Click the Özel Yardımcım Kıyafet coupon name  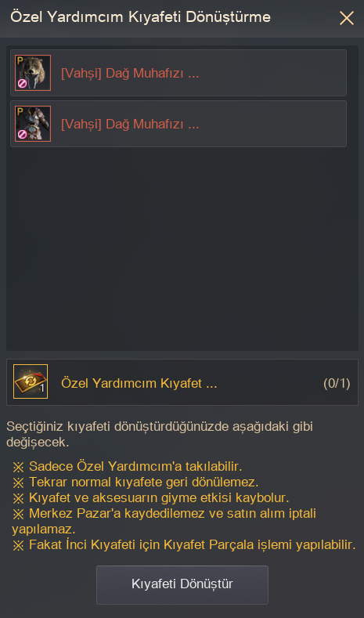coord(139,384)
